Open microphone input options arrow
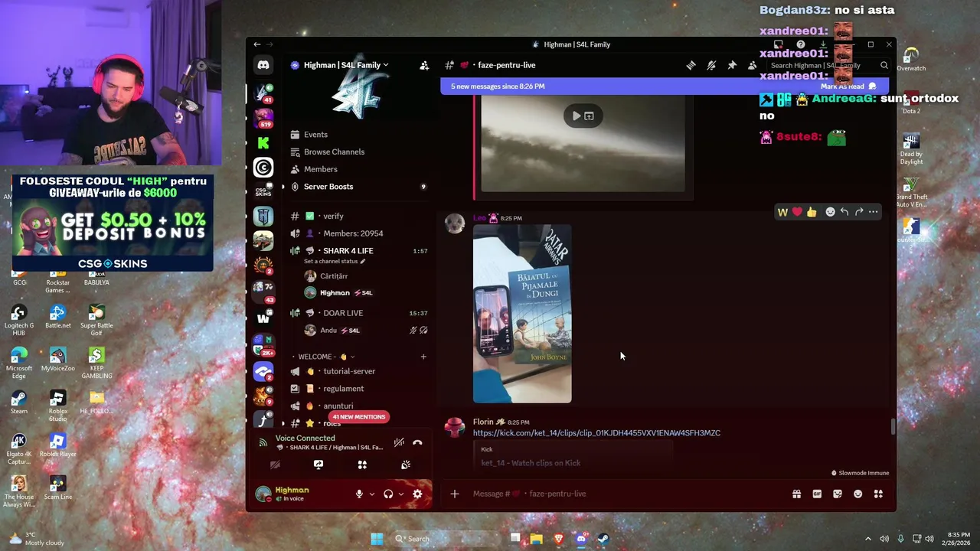 [372, 494]
